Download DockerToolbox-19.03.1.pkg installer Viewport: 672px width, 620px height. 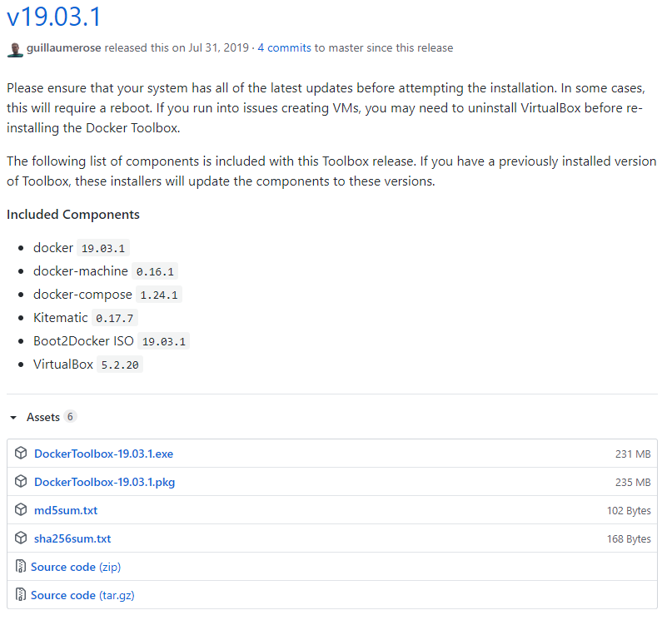tap(104, 482)
